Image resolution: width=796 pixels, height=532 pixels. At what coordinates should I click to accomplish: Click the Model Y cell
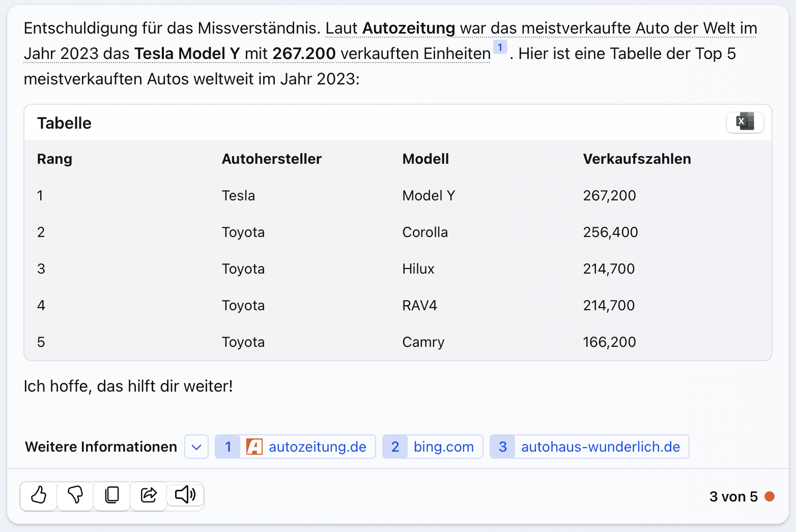pyautogui.click(x=429, y=195)
